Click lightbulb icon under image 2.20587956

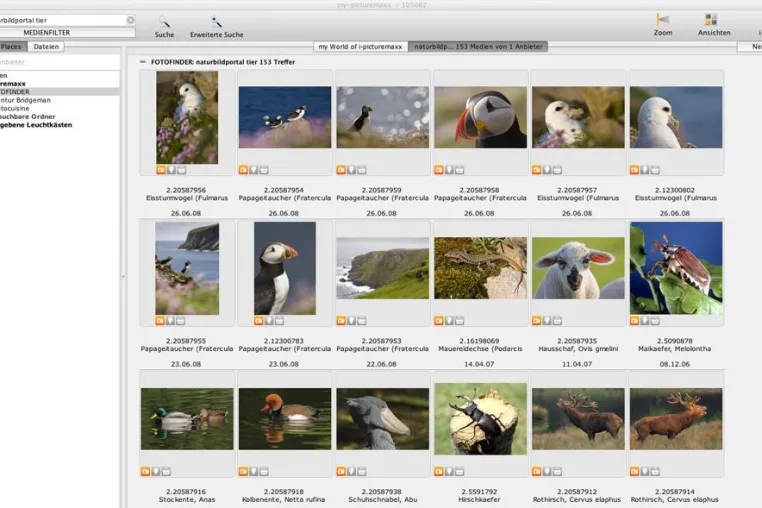pos(171,170)
